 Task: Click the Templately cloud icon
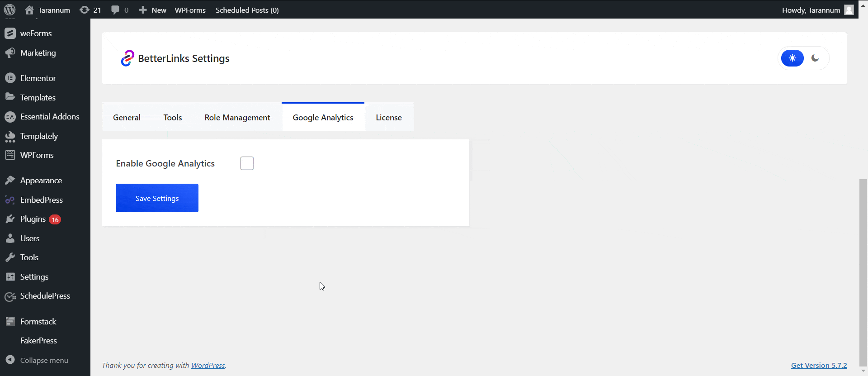click(10, 136)
